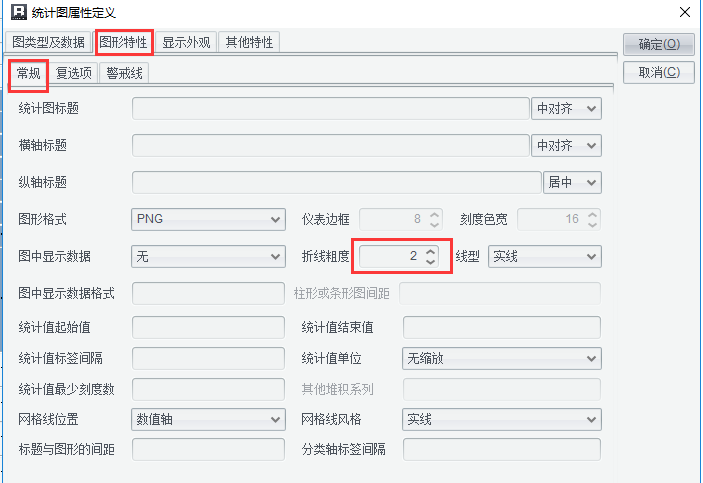This screenshot has width=703, height=483.
Task: Expand the 网格线风格 dropdown
Action: click(501, 420)
